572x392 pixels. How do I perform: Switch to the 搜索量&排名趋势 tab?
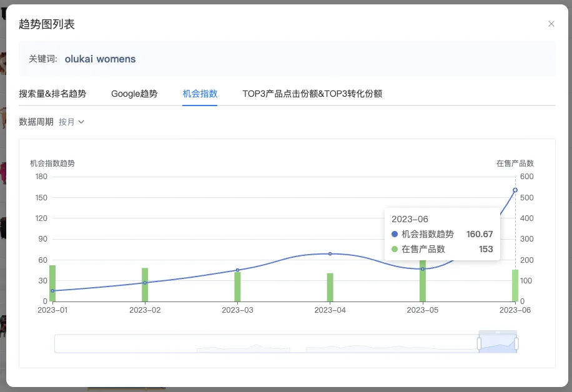[x=52, y=94]
